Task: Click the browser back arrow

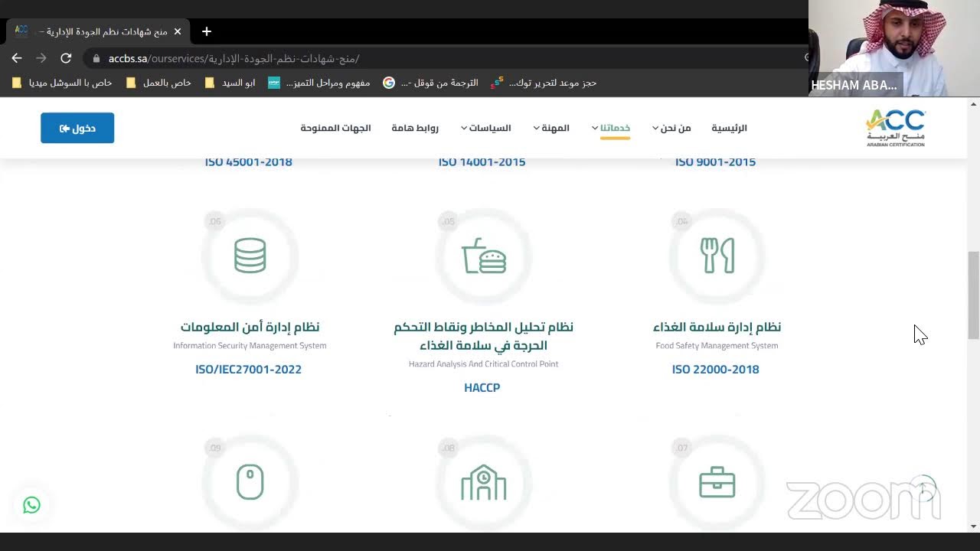Action: coord(17,58)
